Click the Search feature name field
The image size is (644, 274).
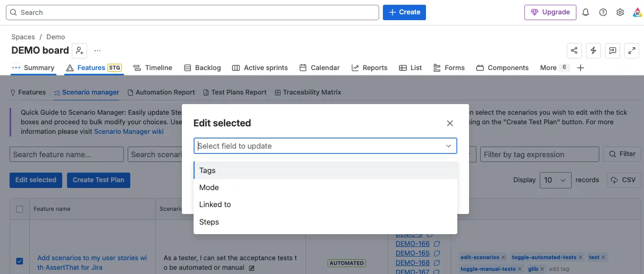click(66, 155)
